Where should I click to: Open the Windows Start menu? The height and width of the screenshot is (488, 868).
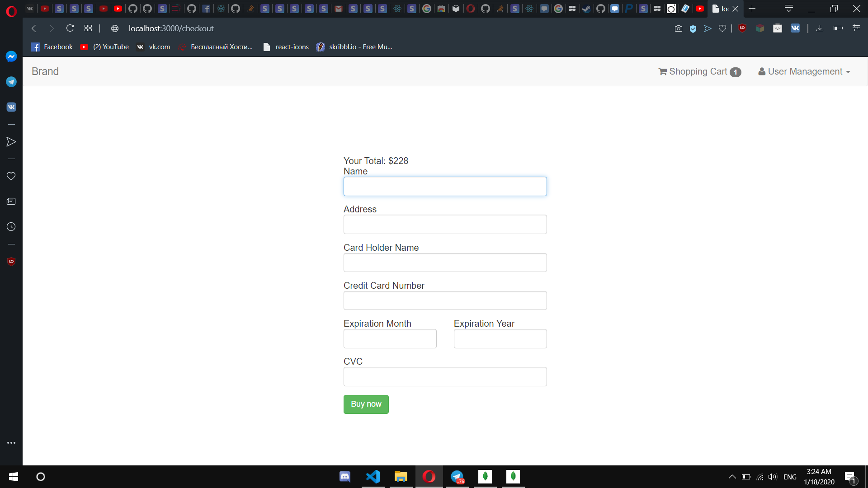pos(14,477)
